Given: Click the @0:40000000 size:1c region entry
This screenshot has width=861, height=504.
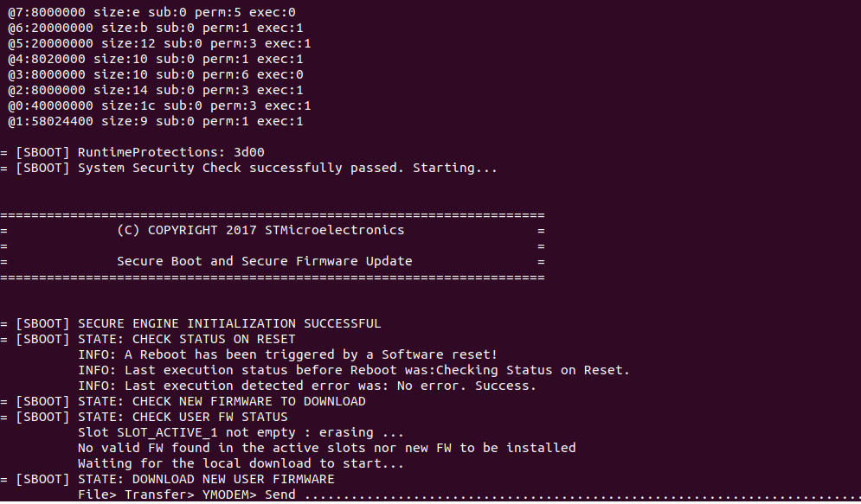Looking at the screenshot, I should click(159, 105).
